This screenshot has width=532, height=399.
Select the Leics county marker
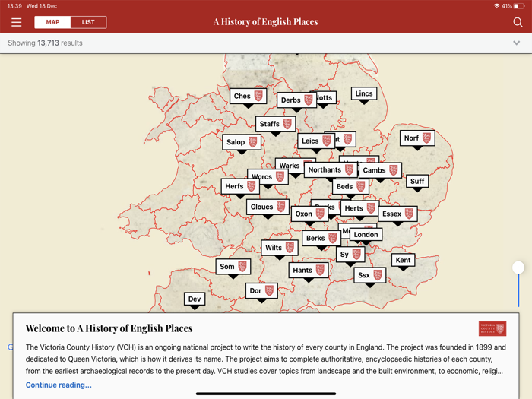[316, 141]
